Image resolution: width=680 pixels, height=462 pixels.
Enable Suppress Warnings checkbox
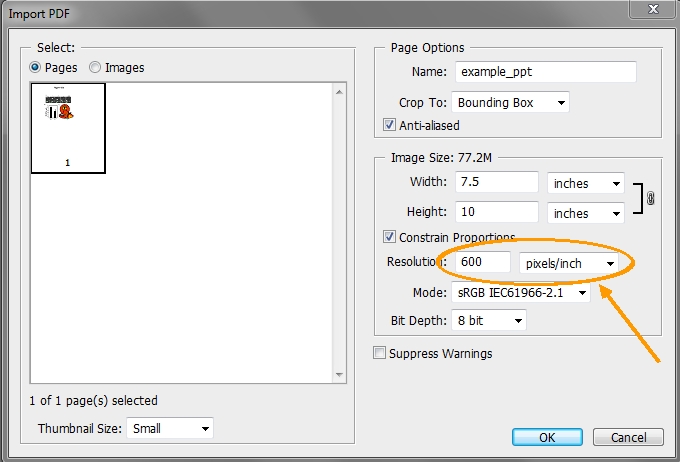tap(379, 353)
